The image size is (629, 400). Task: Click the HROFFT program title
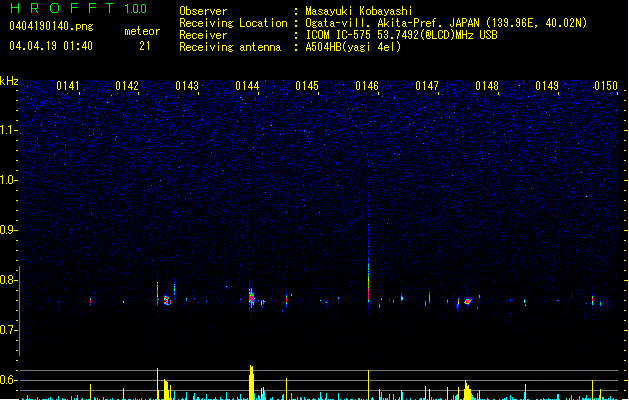[x=62, y=8]
